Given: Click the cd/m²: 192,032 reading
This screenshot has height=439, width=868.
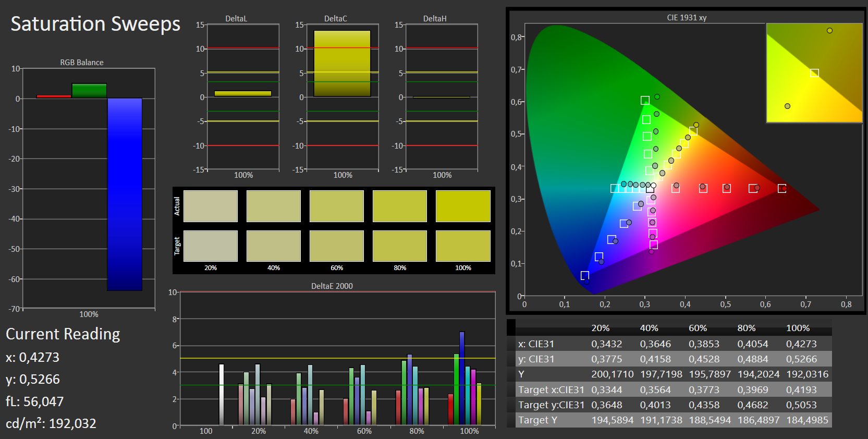Looking at the screenshot, I should pos(51,423).
